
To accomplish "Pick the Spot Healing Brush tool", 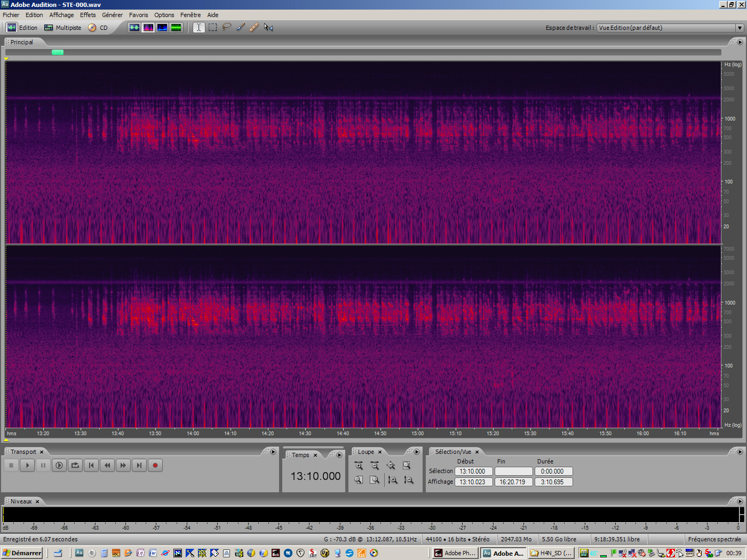I will coord(254,27).
